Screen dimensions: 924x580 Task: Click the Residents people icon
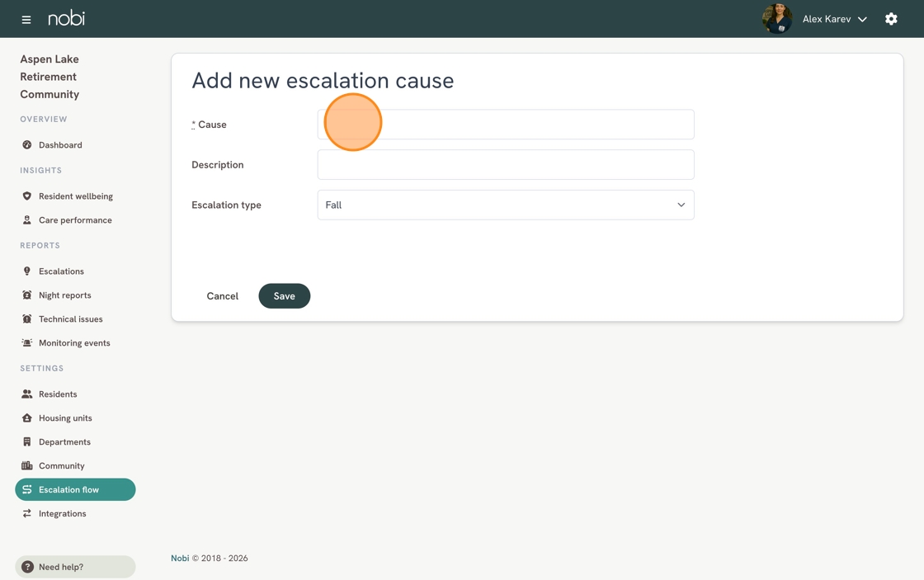[x=27, y=394]
